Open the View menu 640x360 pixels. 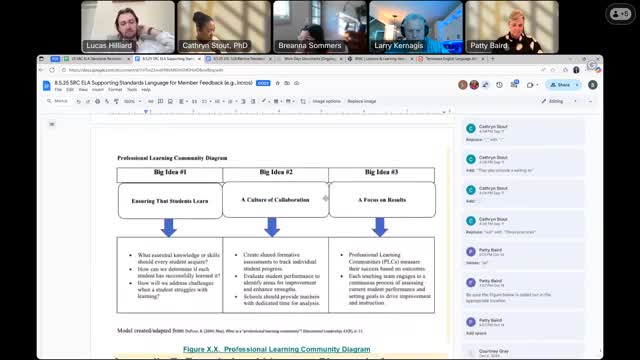tap(83, 89)
